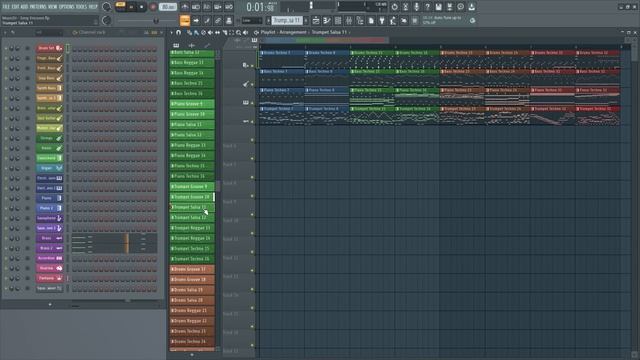Screen dimensions: 640x360
Task: Click the song position slider
Action: 146,20
